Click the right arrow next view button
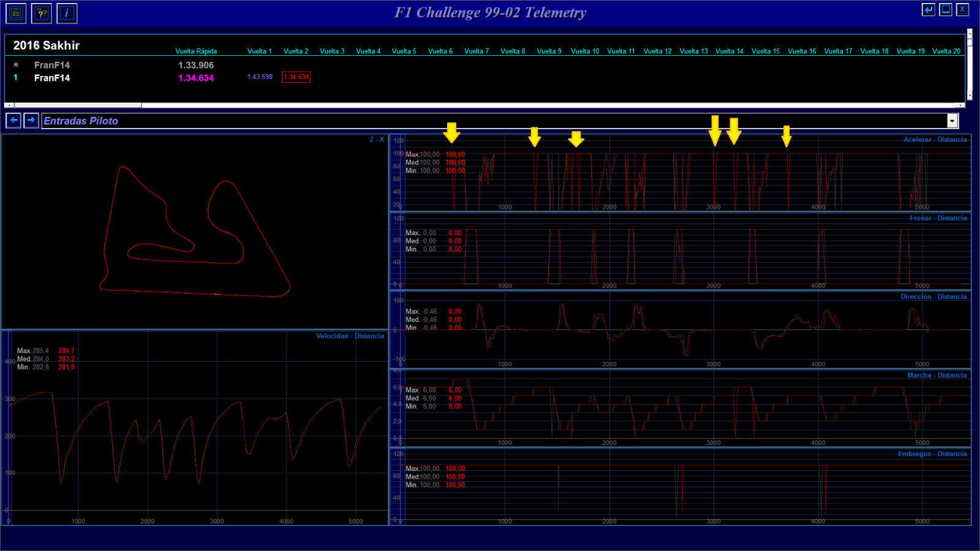The width and height of the screenshot is (980, 551). coord(31,120)
